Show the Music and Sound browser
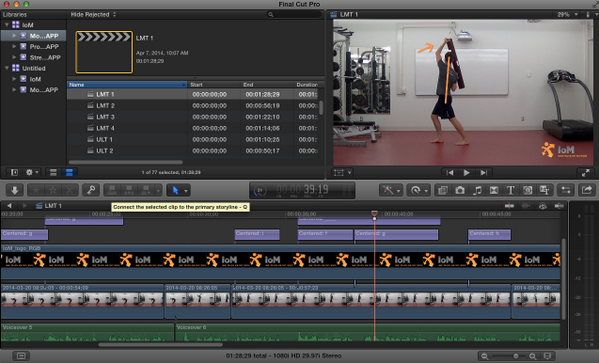The image size is (599, 363). (477, 190)
